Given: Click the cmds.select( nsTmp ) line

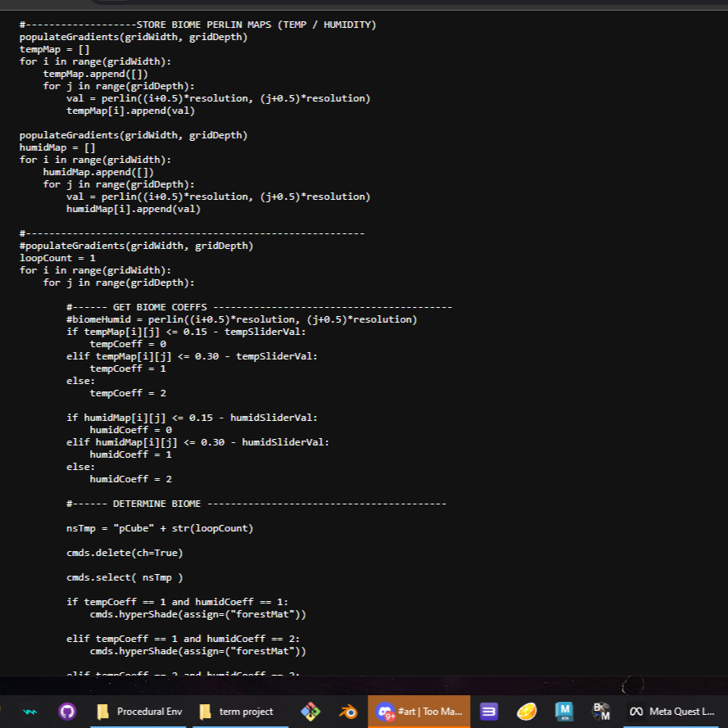Looking at the screenshot, I should [124, 577].
